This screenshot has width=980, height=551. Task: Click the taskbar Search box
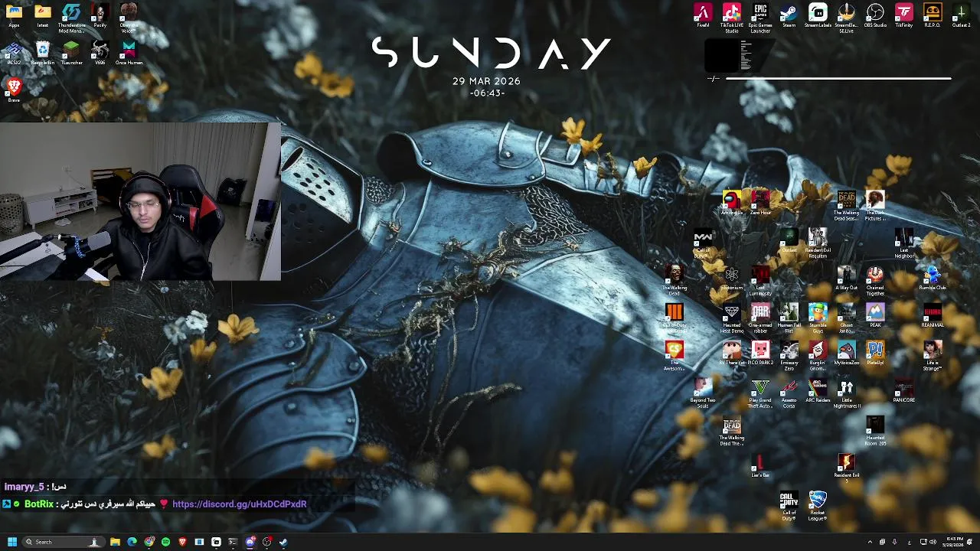tap(63, 542)
